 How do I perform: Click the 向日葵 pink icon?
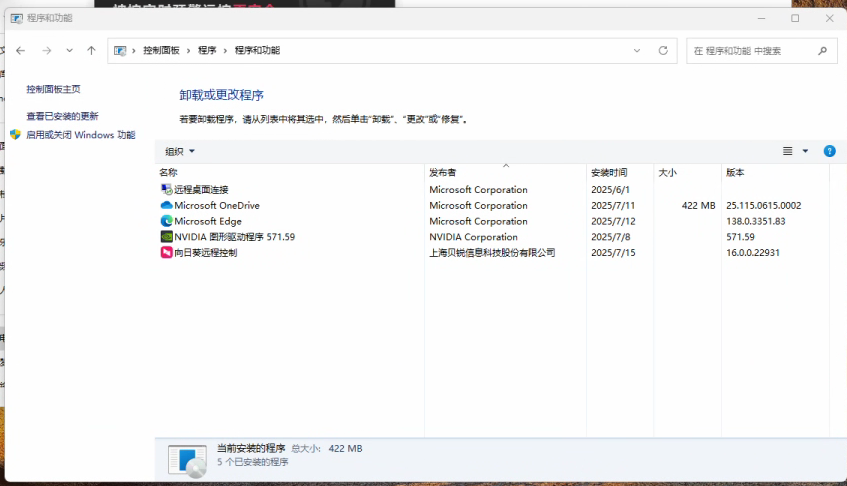[x=166, y=252]
